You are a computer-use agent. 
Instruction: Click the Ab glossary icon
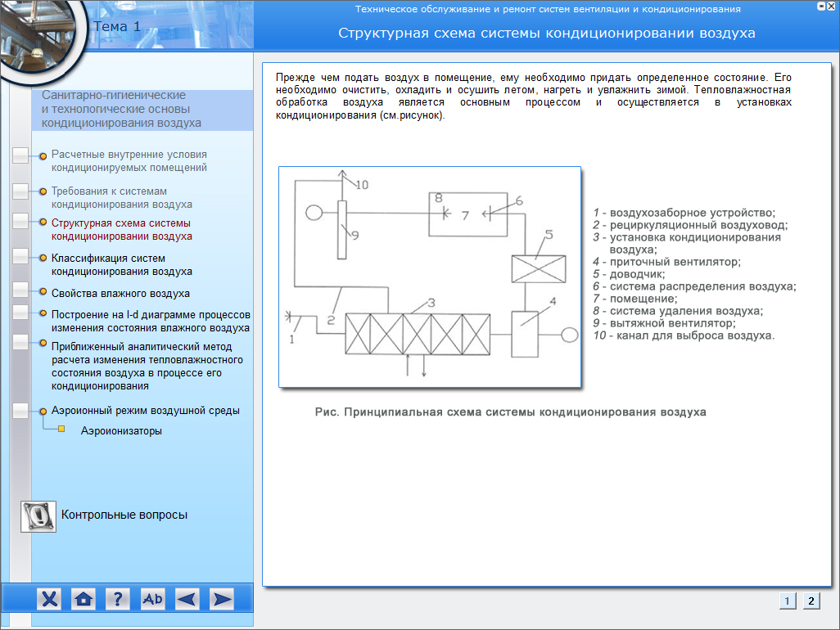[153, 599]
